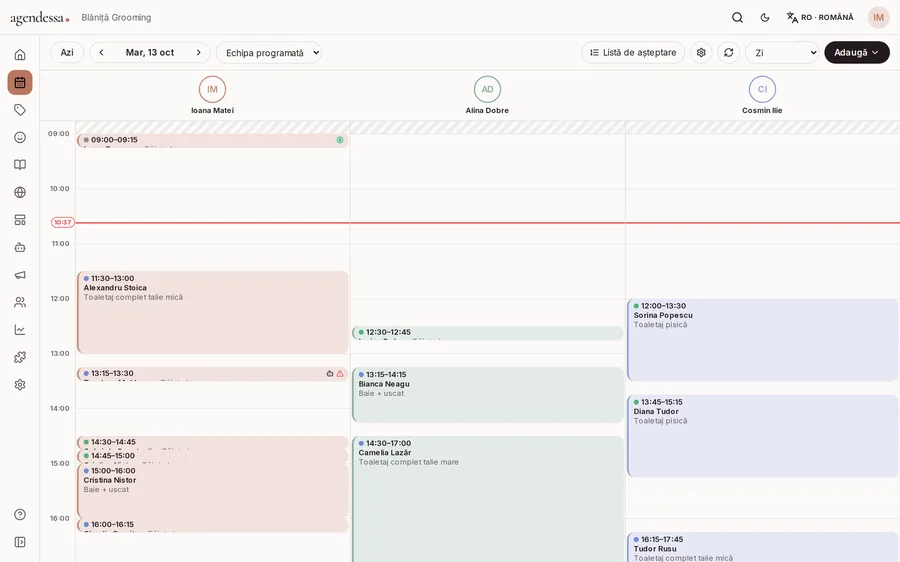Open calendar settings gear in toolbar
The width and height of the screenshot is (900, 562).
[x=701, y=52]
